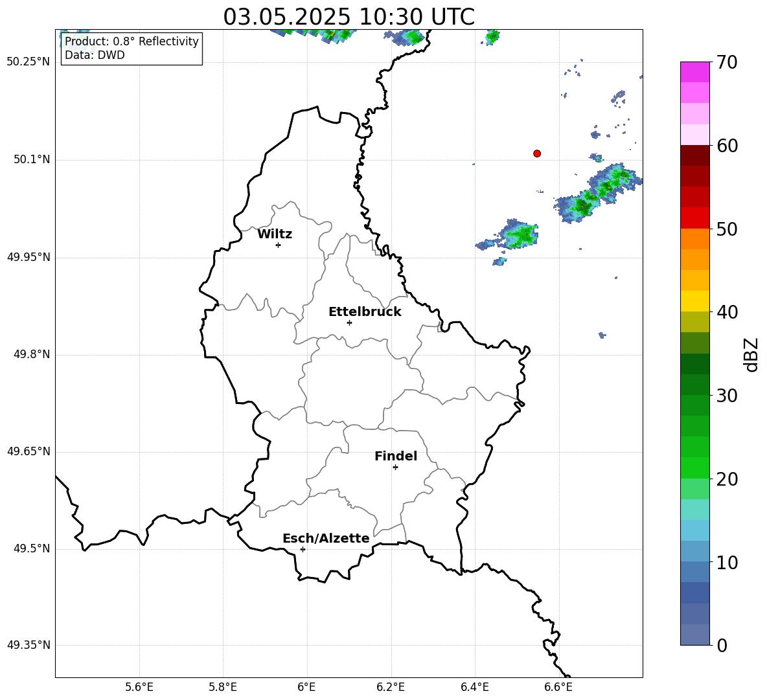Click the red dot marker on the map
The height and width of the screenshot is (700, 767).
537,153
